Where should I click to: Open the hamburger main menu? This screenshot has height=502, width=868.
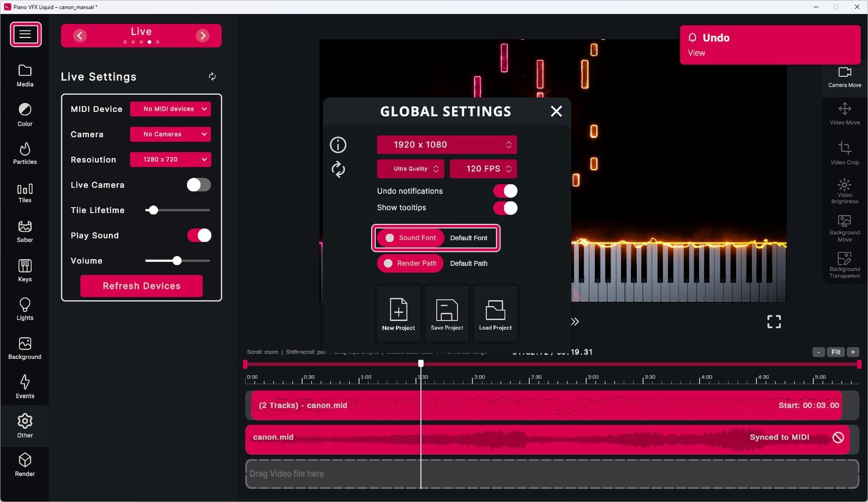point(25,35)
